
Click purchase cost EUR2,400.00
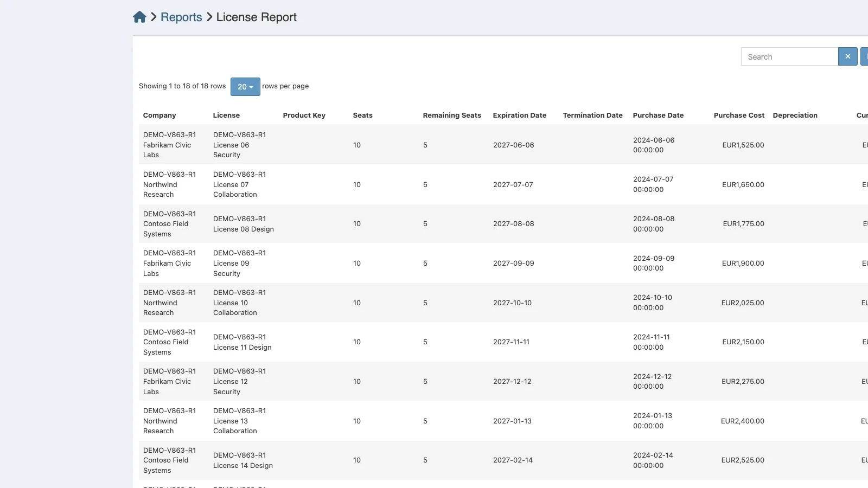(x=743, y=421)
